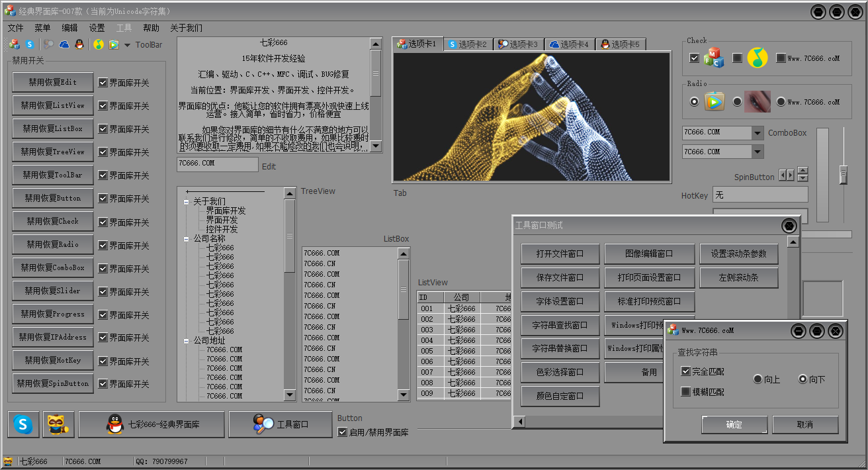
Task: Open the toolbar overflow dropdown arrow
Action: [127, 45]
